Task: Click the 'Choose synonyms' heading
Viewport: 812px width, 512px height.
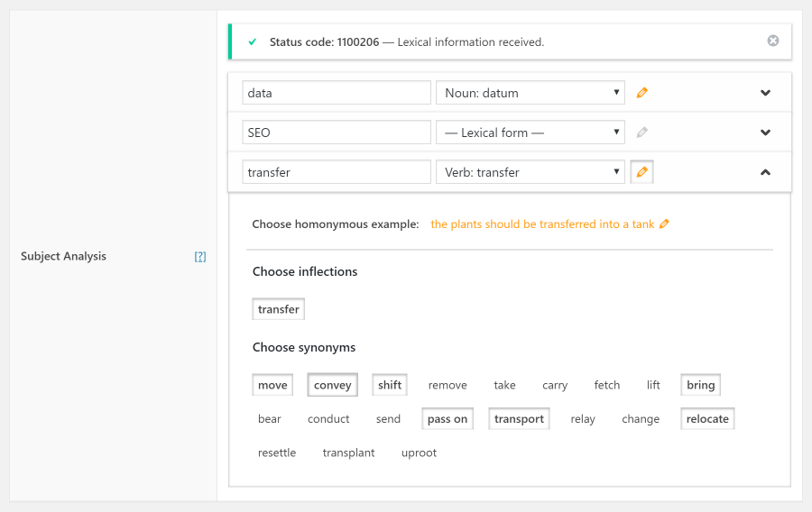Action: [x=304, y=347]
